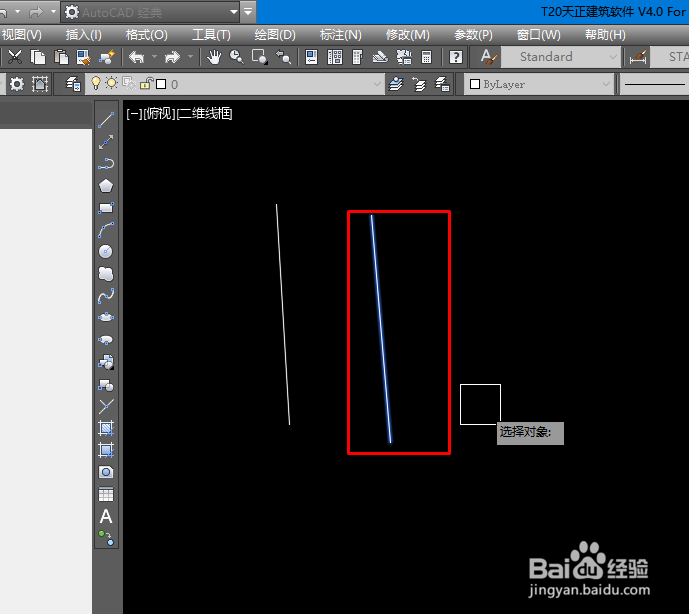
Task: Click the Block Editor lightning icon
Action: coord(107,57)
